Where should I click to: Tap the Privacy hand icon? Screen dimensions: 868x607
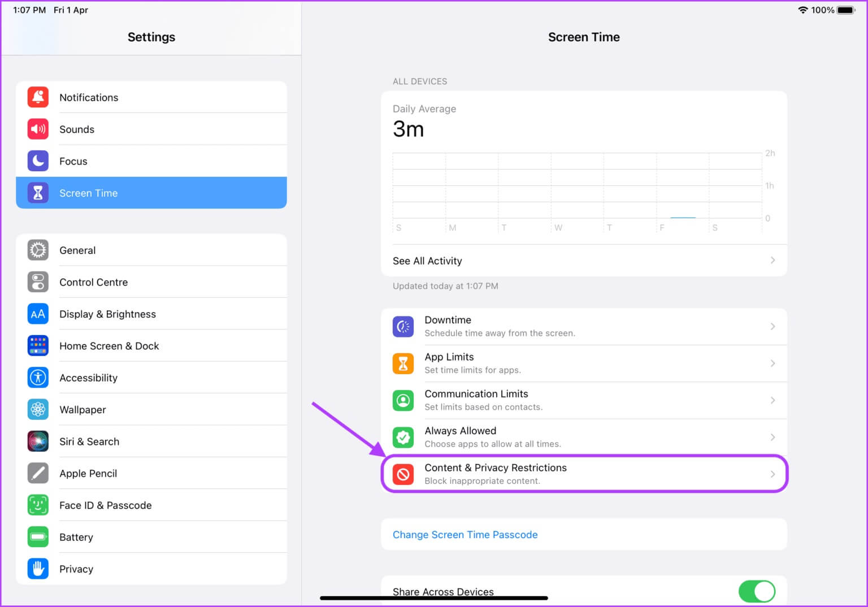[38, 569]
